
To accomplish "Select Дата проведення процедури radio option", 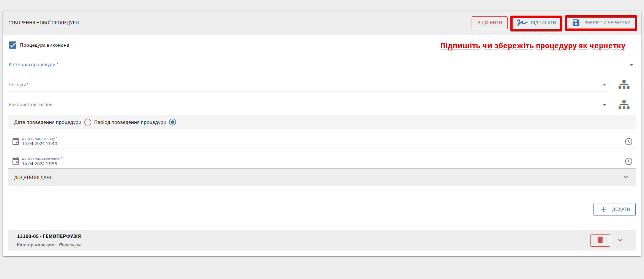I will (88, 122).
